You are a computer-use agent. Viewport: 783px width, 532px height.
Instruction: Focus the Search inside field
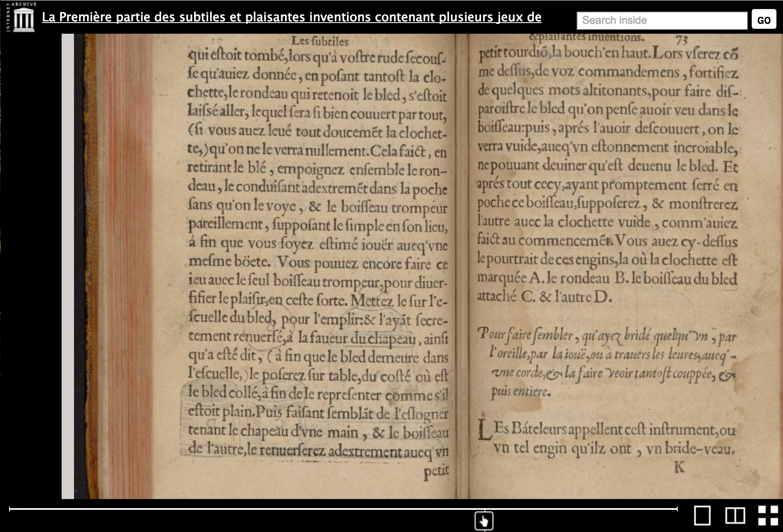point(662,21)
